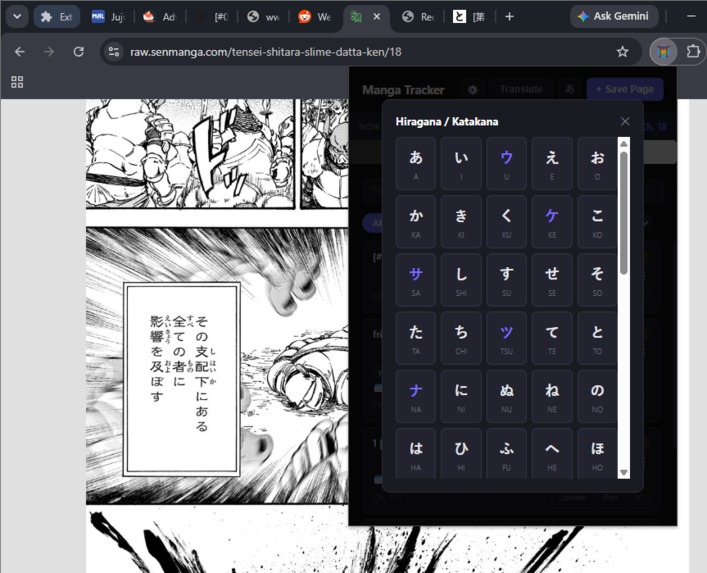Switch to the と tab
707x573 pixels.
click(470, 17)
